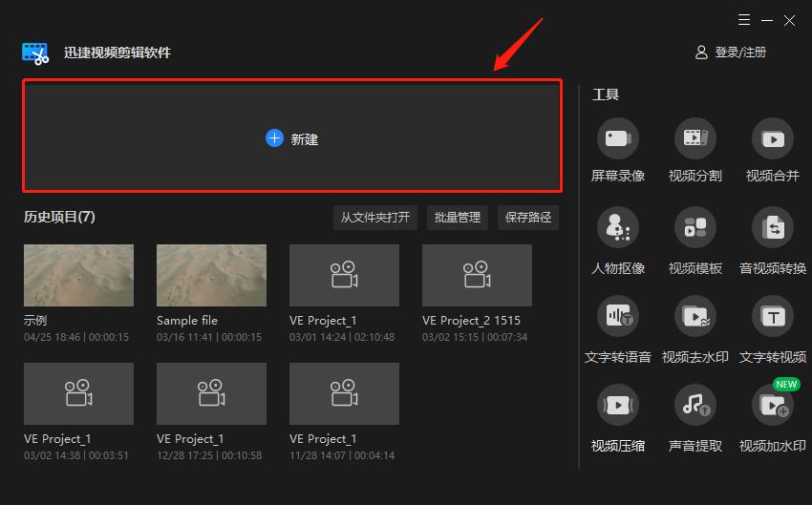Click the 视频分割 label text
812x505 pixels.
[x=694, y=176]
